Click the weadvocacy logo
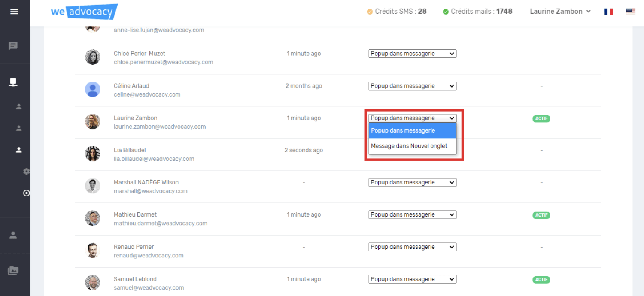Image resolution: width=644 pixels, height=296 pixels. coord(84,12)
